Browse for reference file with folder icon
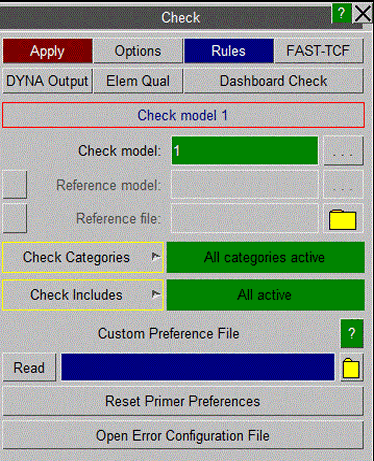 pos(343,219)
